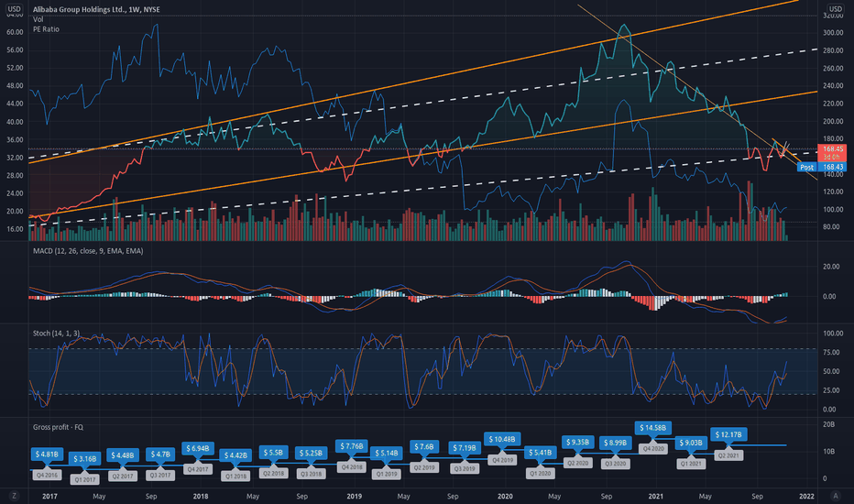Click the $6.94B gross profit marker

click(198, 448)
